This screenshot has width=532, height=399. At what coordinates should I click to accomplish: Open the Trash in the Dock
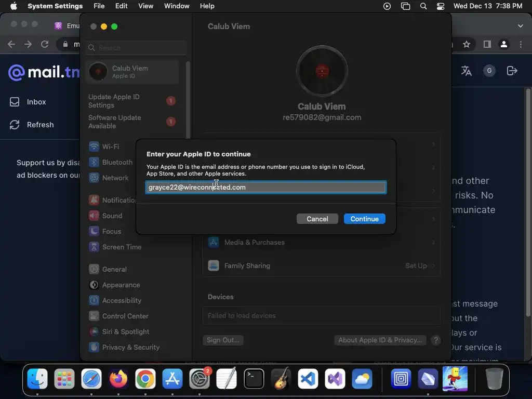click(x=495, y=378)
